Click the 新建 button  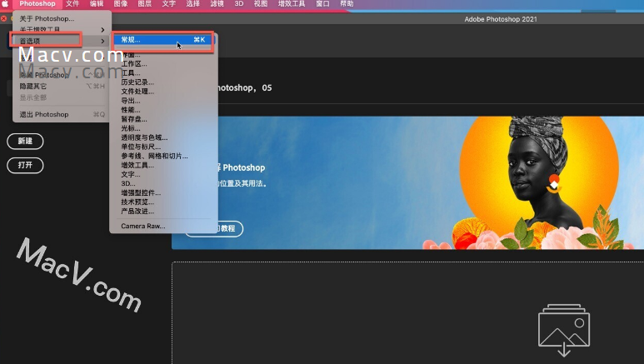point(25,141)
